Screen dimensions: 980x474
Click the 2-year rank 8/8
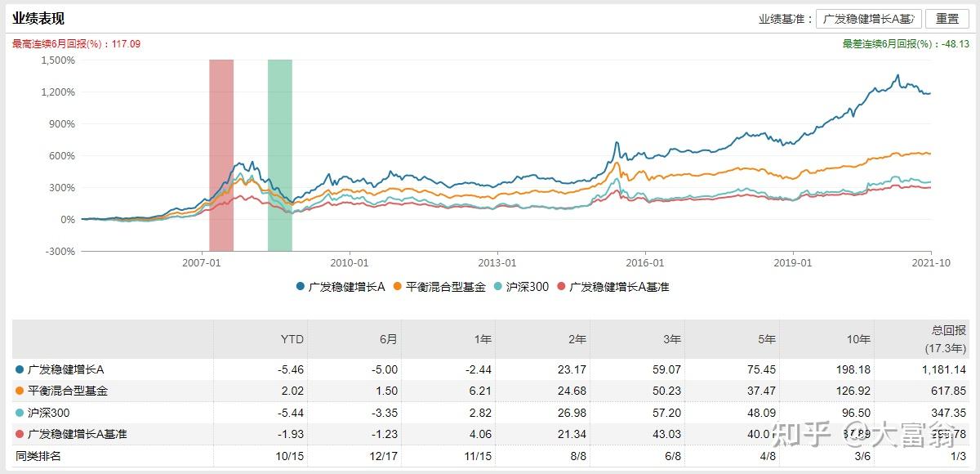click(x=578, y=455)
